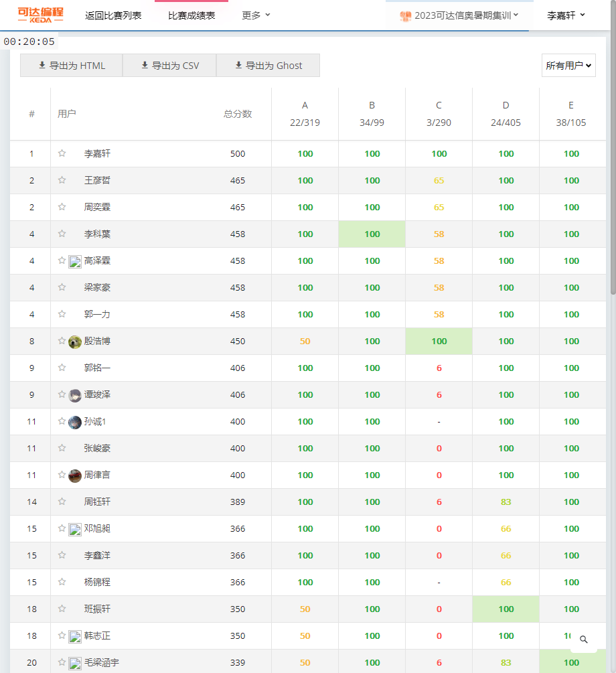Toggle star for user 周奕霖
This screenshot has height=673, width=616.
point(62,207)
